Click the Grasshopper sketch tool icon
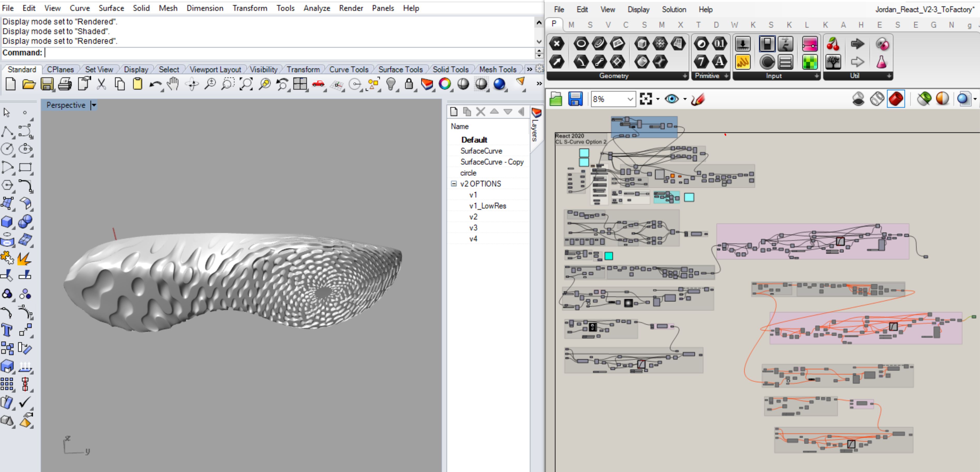 698,99
